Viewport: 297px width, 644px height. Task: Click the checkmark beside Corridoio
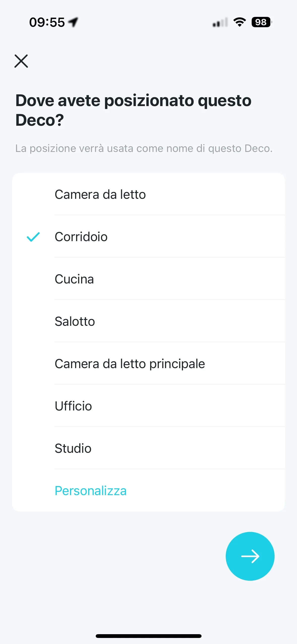coord(33,237)
